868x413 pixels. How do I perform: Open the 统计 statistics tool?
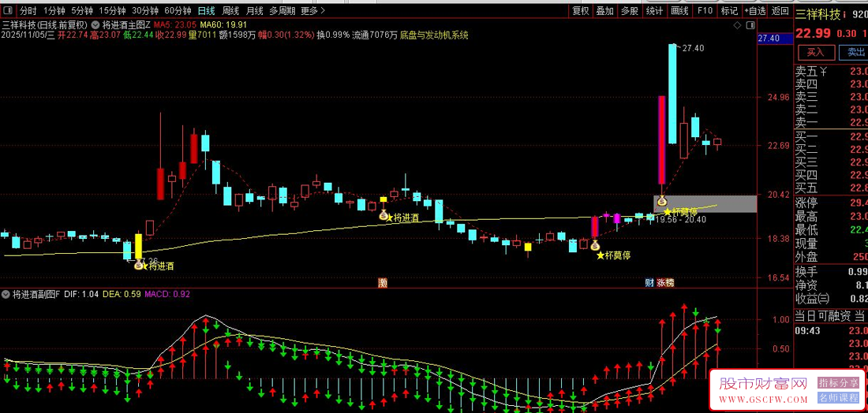(x=654, y=10)
